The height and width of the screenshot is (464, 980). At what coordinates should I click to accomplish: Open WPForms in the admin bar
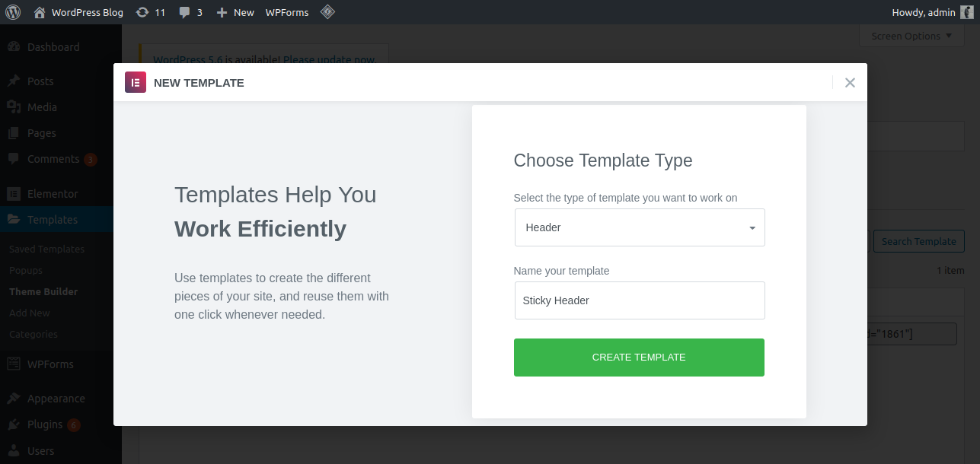pyautogui.click(x=287, y=12)
